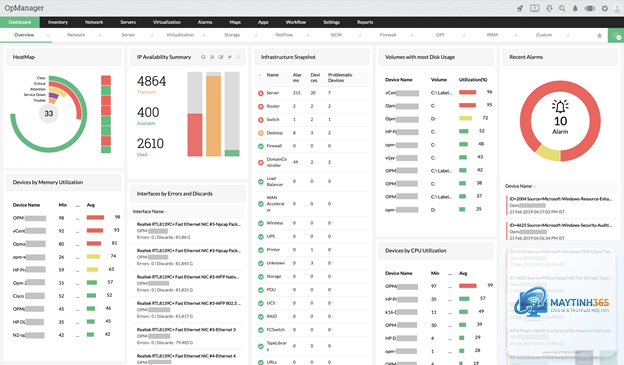Screen dimensions: 624x365
Task: Click top red square in HeatMap column
Action: 106,80
